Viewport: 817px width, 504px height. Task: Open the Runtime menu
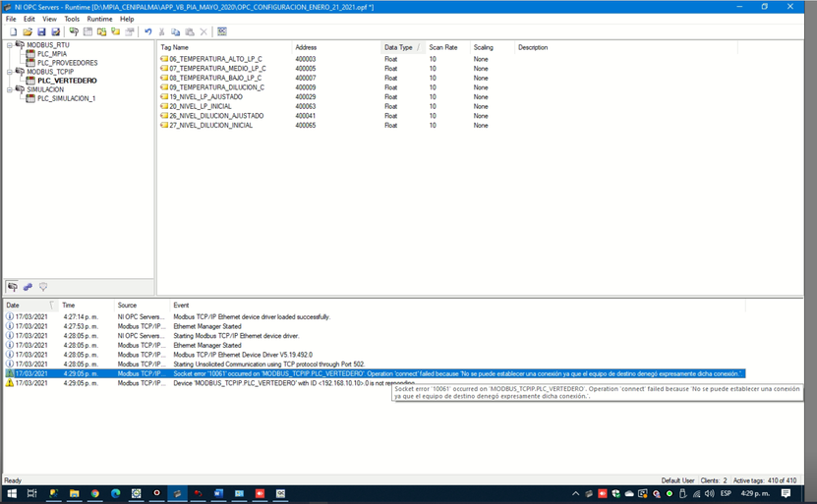coord(99,19)
